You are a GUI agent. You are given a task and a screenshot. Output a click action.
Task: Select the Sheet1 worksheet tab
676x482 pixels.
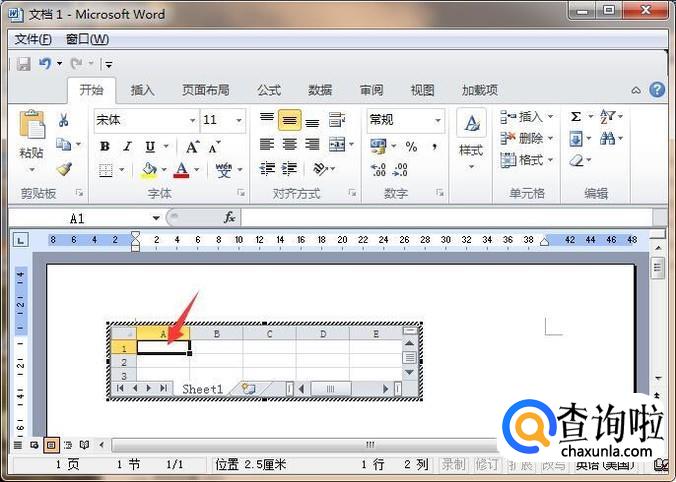[x=202, y=389]
